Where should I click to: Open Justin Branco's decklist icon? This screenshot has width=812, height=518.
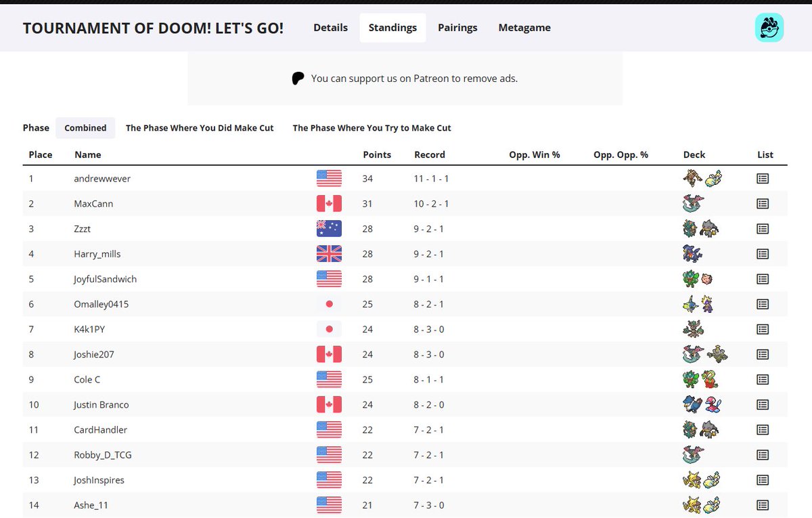pos(763,404)
